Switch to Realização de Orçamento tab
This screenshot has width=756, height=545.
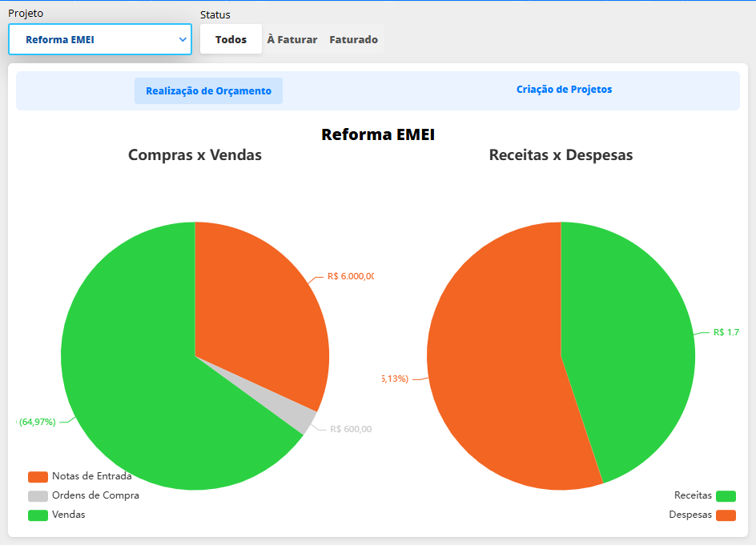[208, 91]
